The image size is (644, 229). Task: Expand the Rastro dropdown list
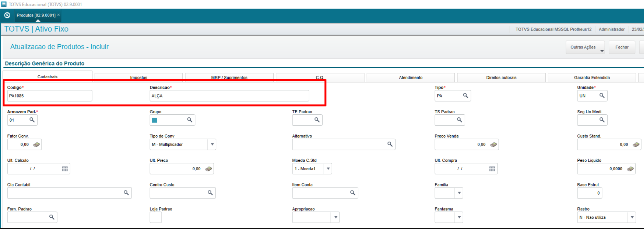632,217
